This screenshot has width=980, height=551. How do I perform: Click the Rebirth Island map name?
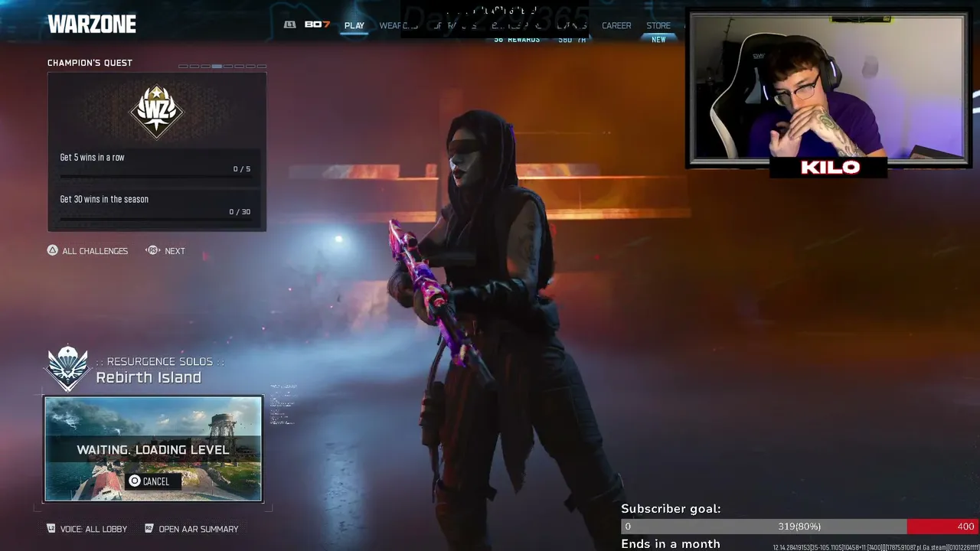coord(149,377)
